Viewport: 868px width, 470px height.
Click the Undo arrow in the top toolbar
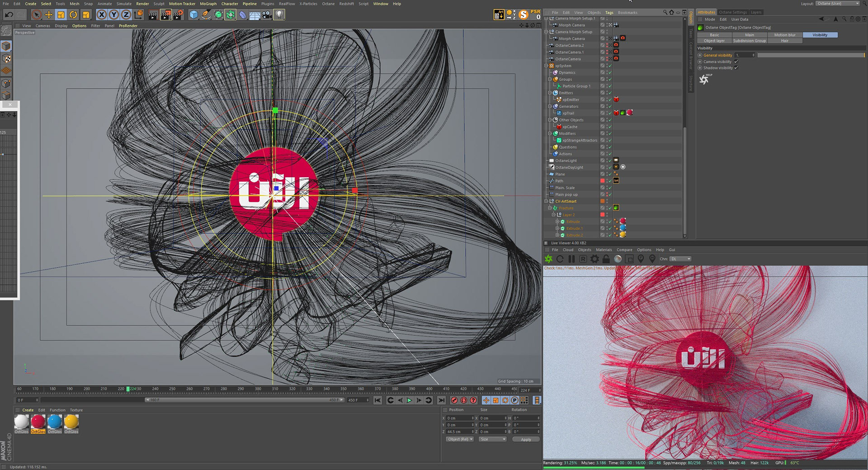point(9,15)
